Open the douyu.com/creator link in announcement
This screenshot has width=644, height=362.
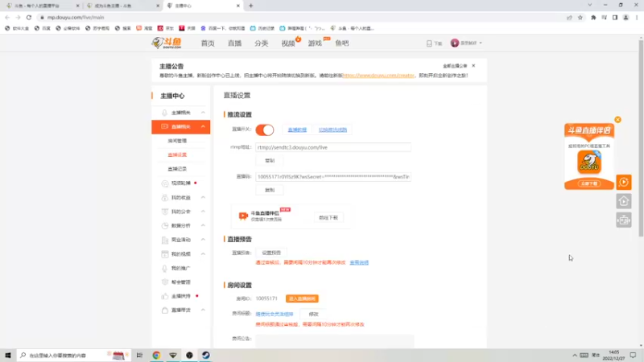[378, 76]
